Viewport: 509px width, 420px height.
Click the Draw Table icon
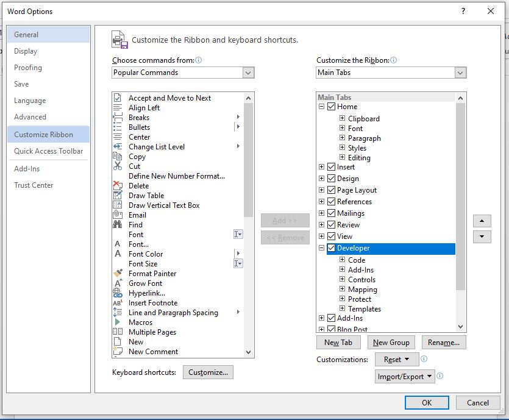[118, 195]
